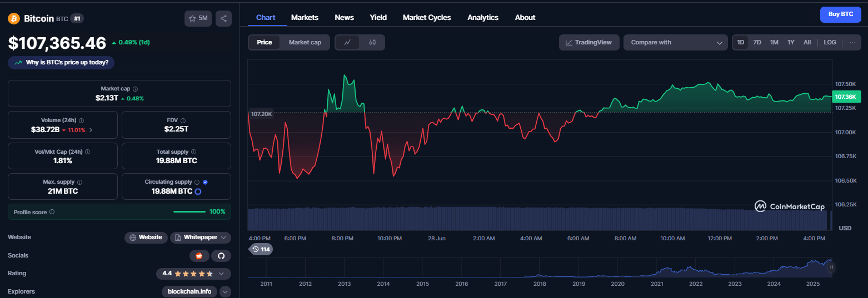868x298 pixels.
Task: Click the 107.20K baseline price label
Action: (261, 114)
